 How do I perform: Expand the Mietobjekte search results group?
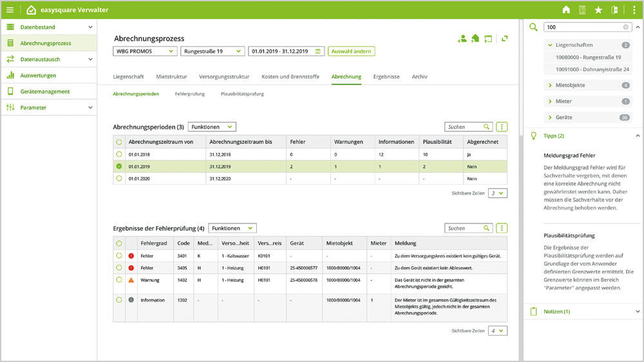click(549, 85)
